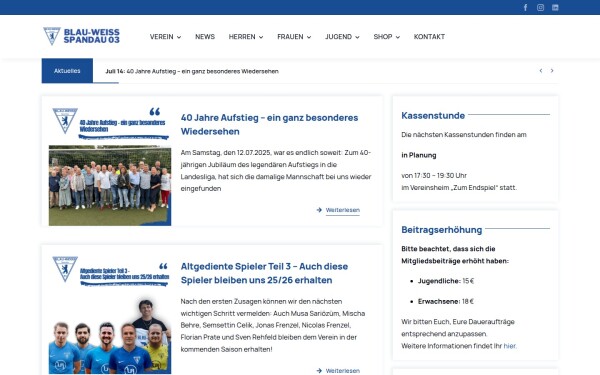Viewport: 600px width, 375px height.
Task: Click the 'Jugendliche: 15 €' list item
Action: click(446, 281)
